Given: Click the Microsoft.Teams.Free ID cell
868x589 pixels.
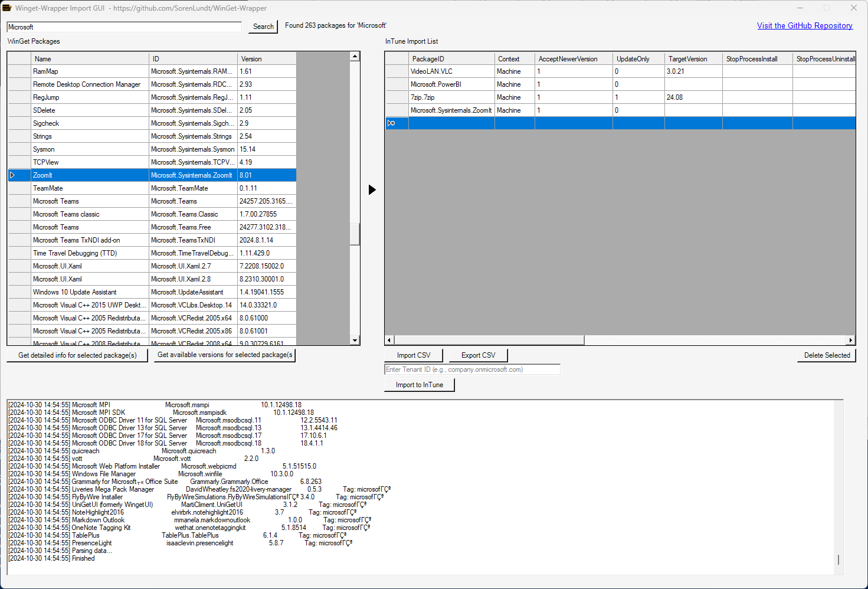Looking at the screenshot, I should pos(193,227).
